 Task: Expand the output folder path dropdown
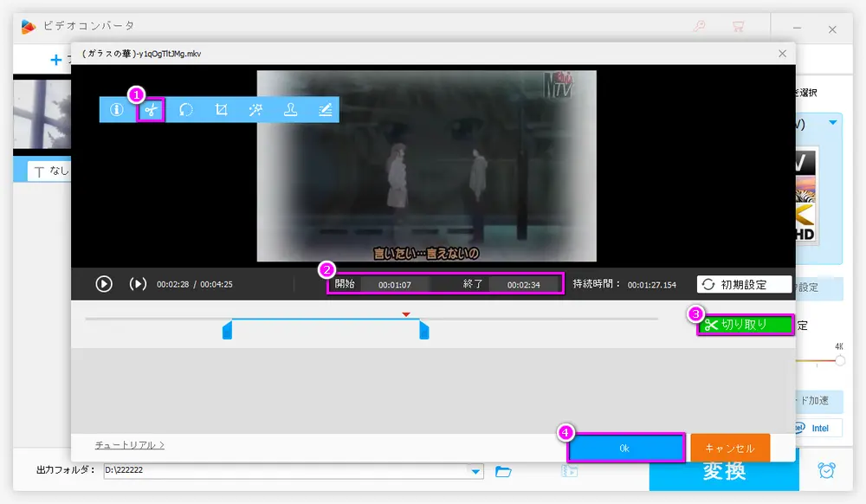pos(475,471)
